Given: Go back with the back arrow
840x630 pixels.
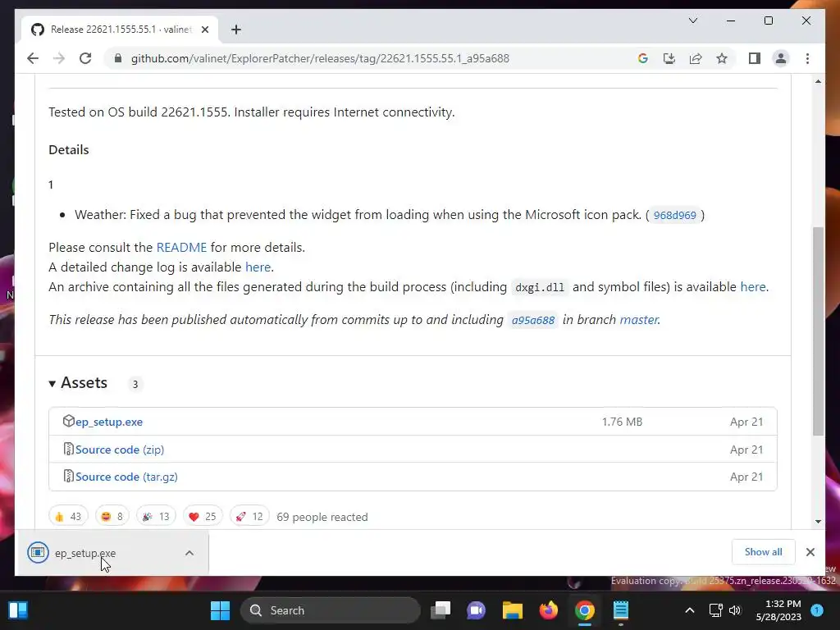Looking at the screenshot, I should click(33, 58).
